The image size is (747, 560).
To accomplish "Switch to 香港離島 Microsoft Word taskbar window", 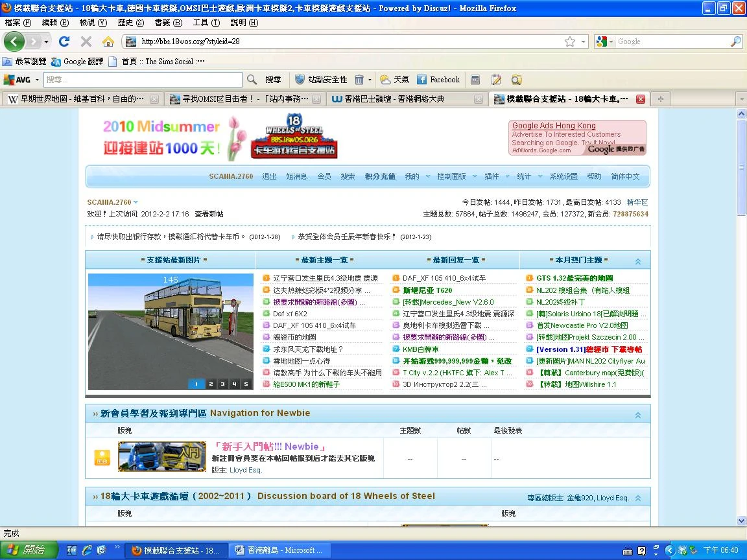I will click(279, 550).
